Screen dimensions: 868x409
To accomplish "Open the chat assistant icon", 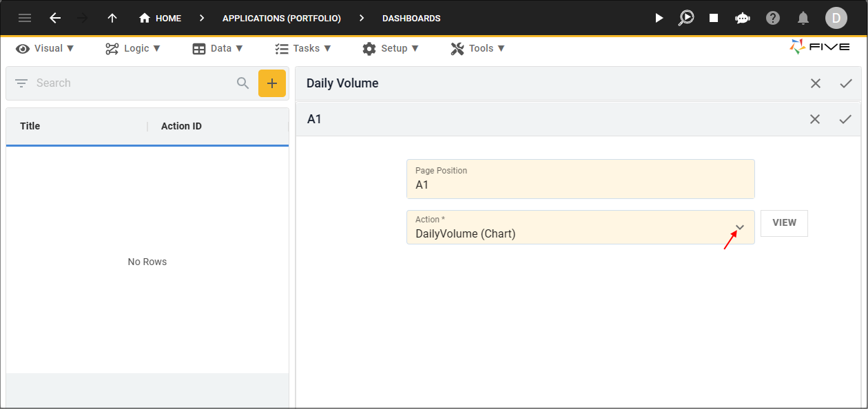I will (x=743, y=18).
